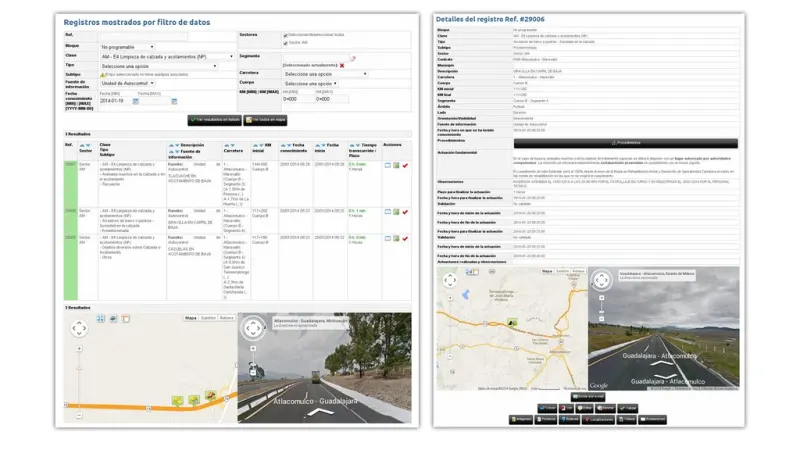Switch the details map to the Relieve tab
The image size is (800, 450).
578,271
